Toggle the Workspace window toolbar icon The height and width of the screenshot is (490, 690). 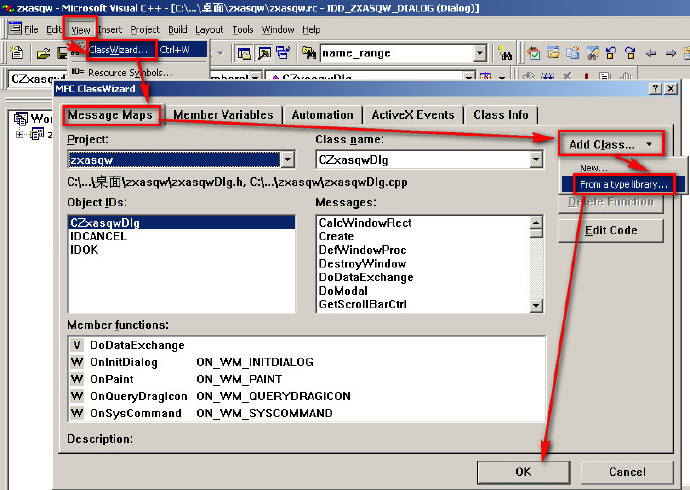[x=244, y=54]
